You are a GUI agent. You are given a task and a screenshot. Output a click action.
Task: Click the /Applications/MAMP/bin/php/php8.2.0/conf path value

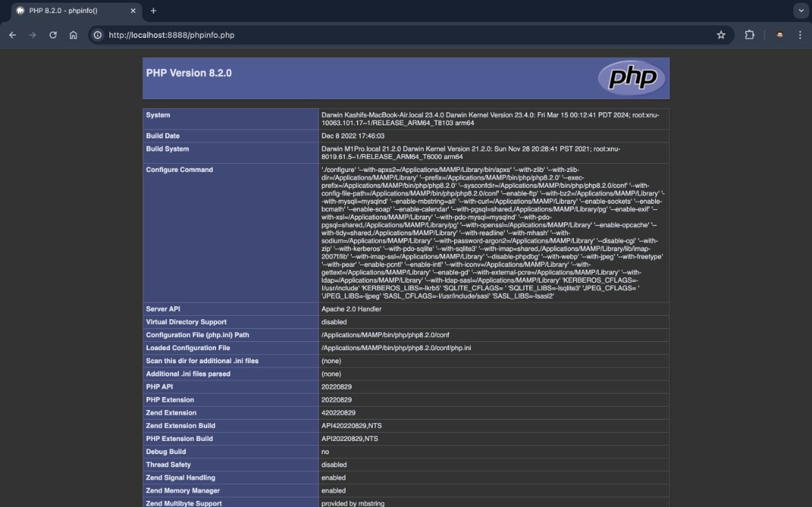click(x=385, y=334)
